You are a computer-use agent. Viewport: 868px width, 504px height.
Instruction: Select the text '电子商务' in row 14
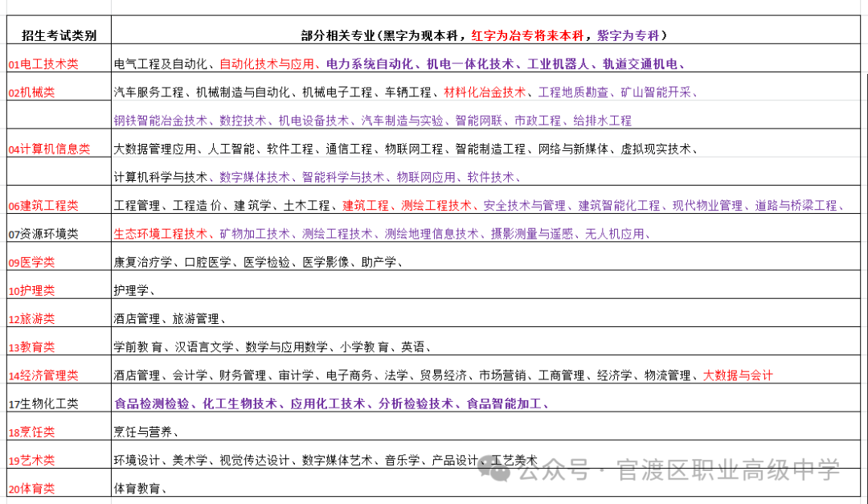coord(350,375)
